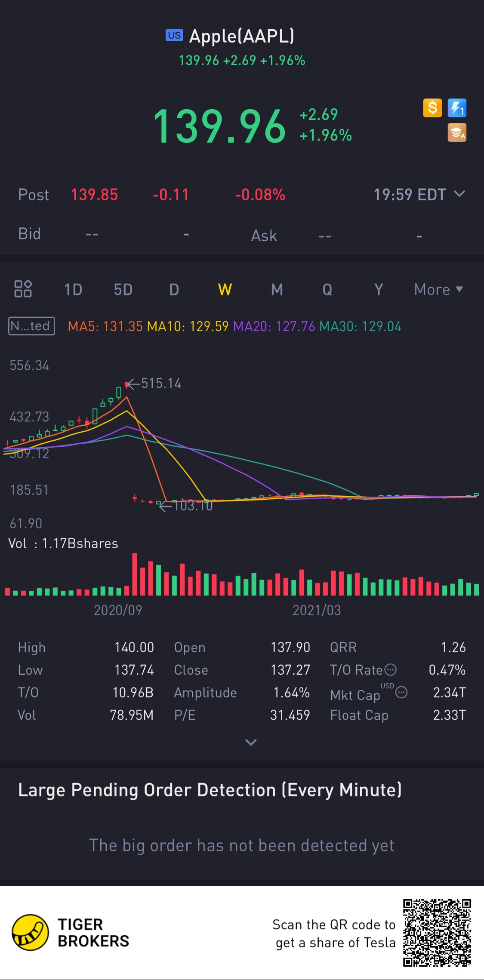Tap the US market badge

click(x=174, y=35)
